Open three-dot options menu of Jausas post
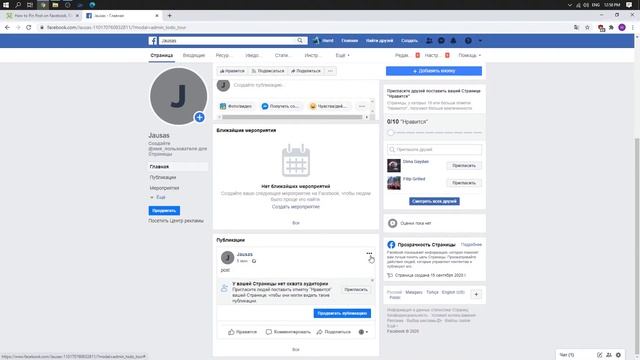Screen dimensions: 640x360 (369, 253)
